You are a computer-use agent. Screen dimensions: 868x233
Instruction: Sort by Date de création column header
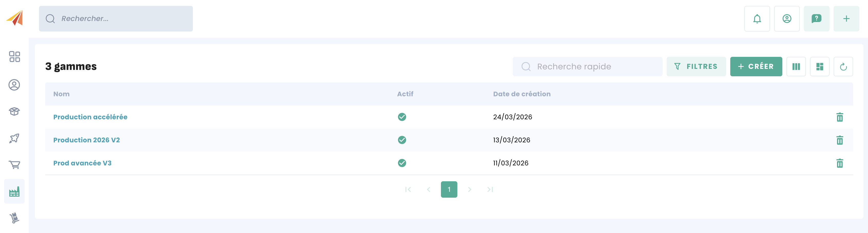(522, 94)
